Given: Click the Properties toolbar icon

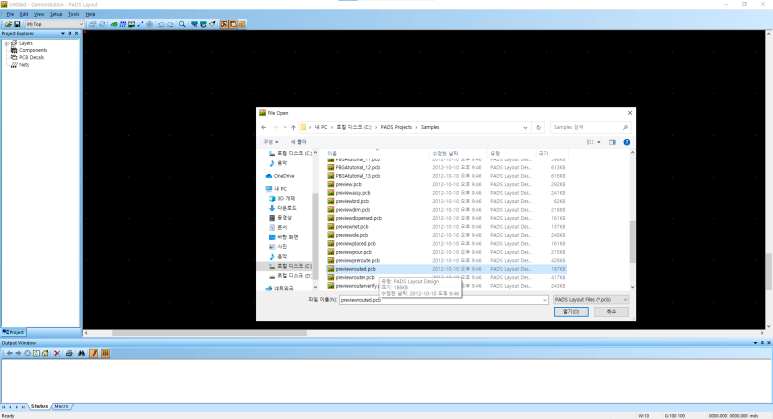Looking at the screenshot, I should [x=92, y=24].
